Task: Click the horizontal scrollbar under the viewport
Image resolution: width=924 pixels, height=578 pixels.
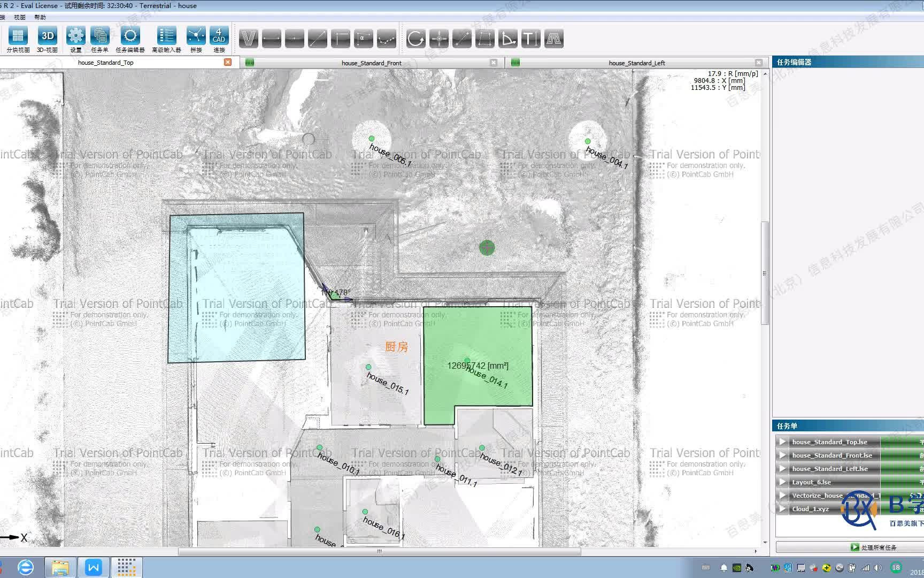Action: tap(379, 551)
